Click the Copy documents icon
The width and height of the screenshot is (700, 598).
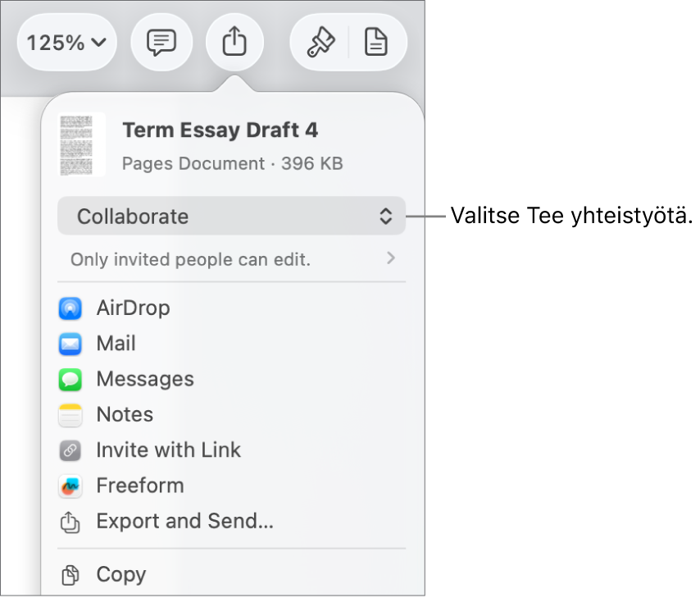70,575
